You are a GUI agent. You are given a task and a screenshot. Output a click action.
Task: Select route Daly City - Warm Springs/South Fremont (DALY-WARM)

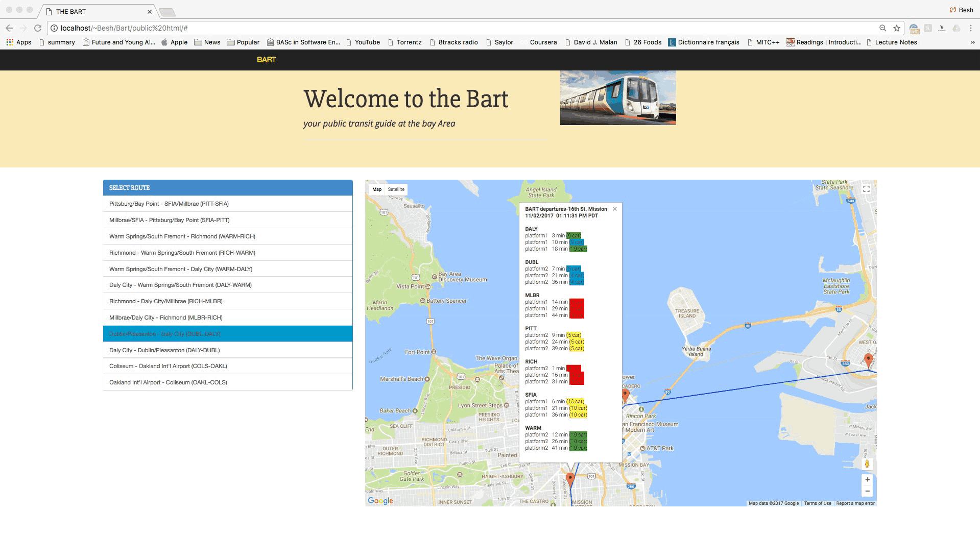point(228,285)
